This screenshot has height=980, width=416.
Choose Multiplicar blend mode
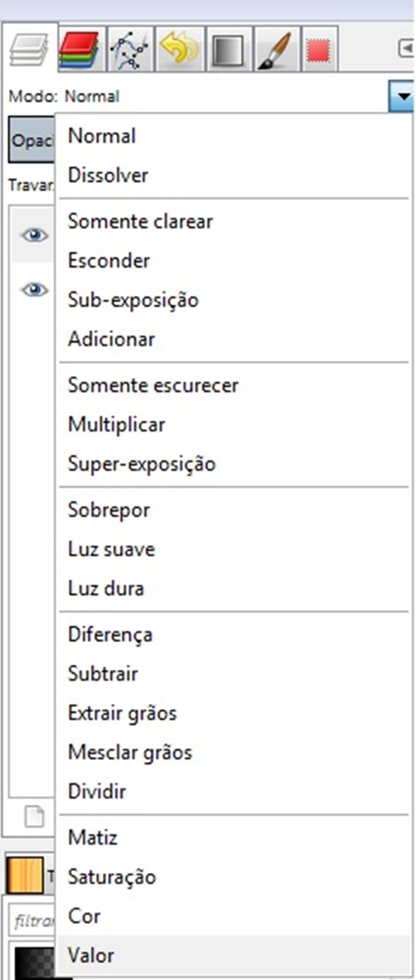tap(117, 424)
